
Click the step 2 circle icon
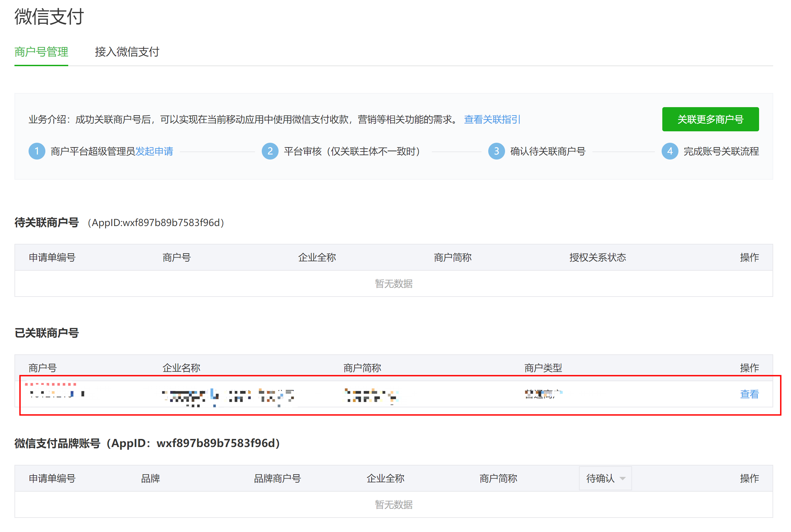click(x=270, y=151)
